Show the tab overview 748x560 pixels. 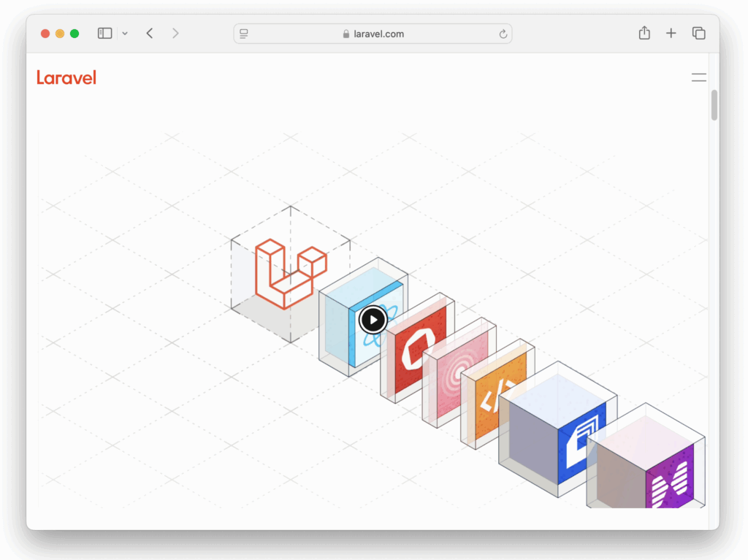pos(699,33)
